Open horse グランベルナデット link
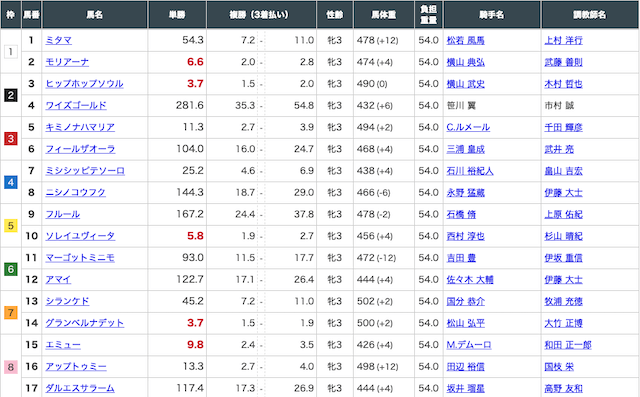The height and width of the screenshot is (397, 640). tap(84, 323)
